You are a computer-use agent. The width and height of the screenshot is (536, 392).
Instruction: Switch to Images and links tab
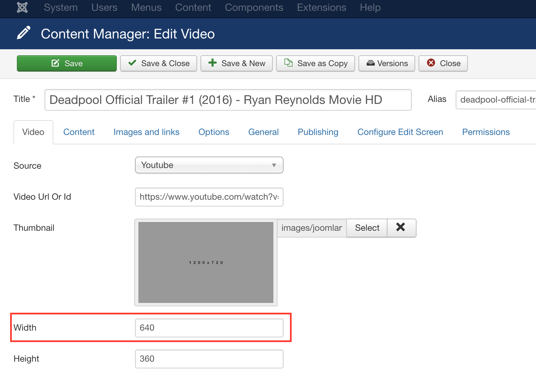click(146, 132)
